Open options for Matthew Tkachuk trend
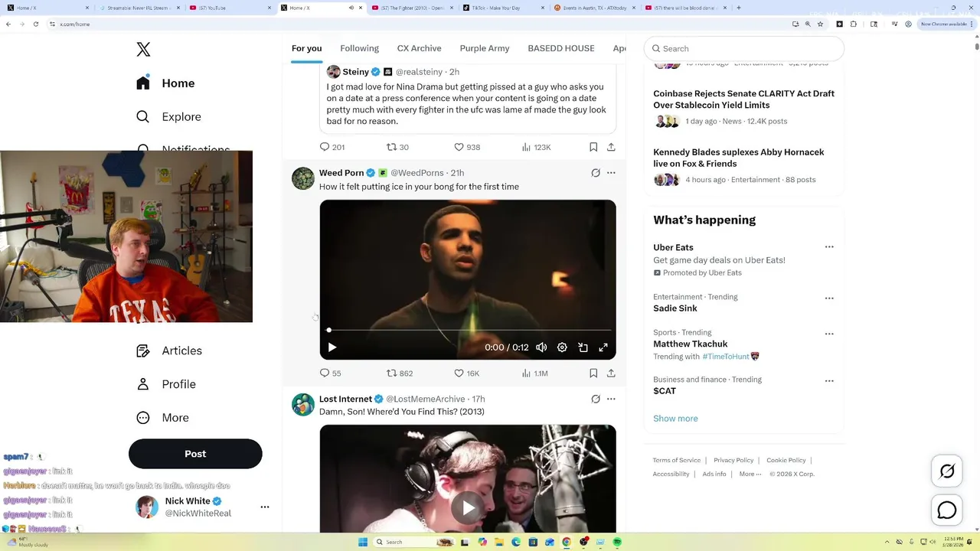980x551 pixels. pyautogui.click(x=829, y=334)
